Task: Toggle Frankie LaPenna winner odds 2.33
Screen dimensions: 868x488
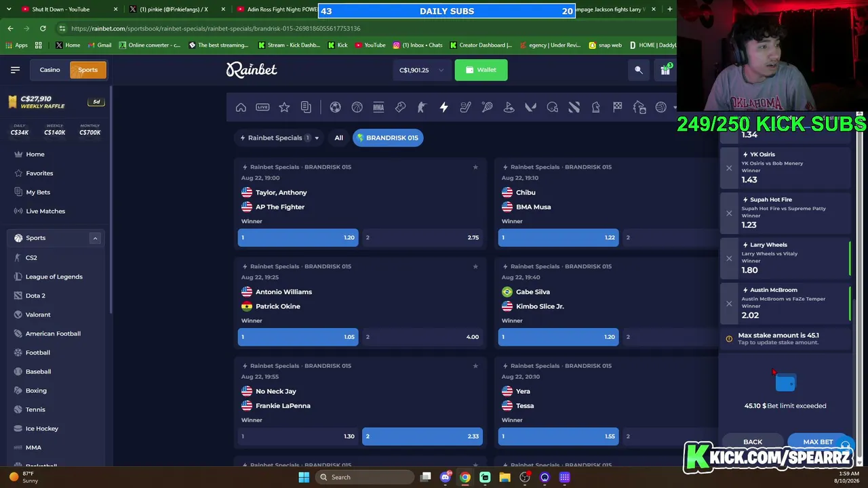Action: point(422,436)
